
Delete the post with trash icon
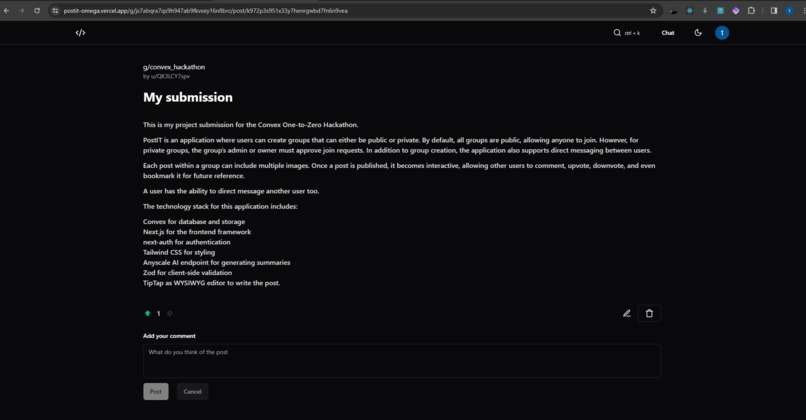pyautogui.click(x=649, y=313)
